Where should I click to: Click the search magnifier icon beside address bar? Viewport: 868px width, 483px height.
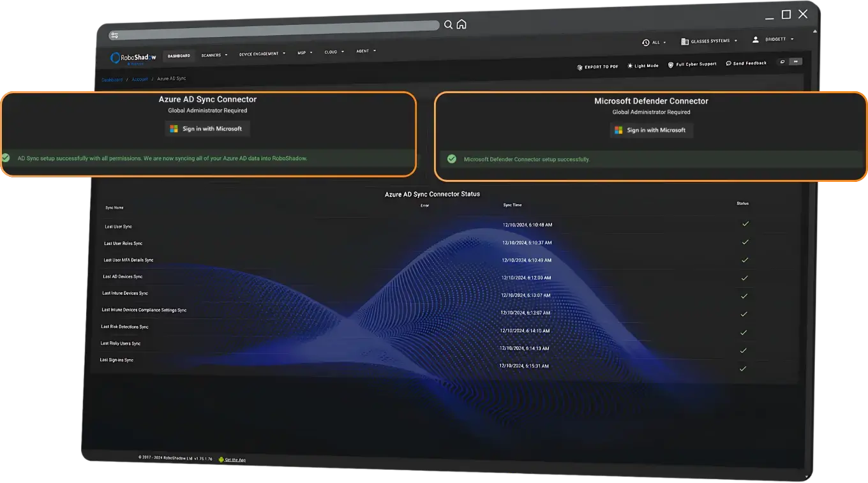(448, 24)
